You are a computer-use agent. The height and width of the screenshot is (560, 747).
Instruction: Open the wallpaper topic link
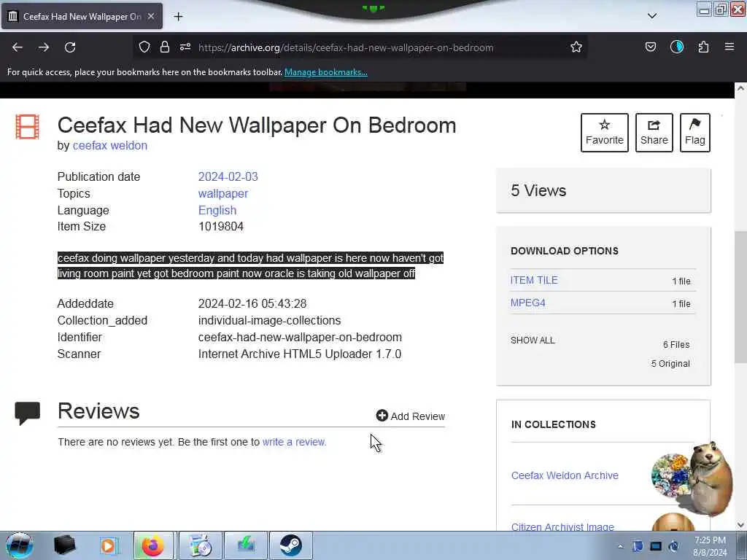(x=223, y=194)
